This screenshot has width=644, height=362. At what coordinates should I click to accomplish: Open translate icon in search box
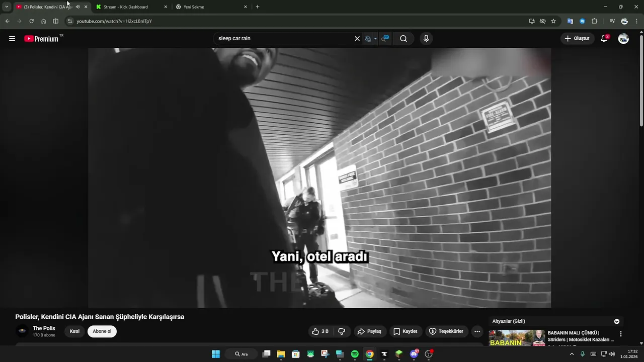tap(368, 39)
